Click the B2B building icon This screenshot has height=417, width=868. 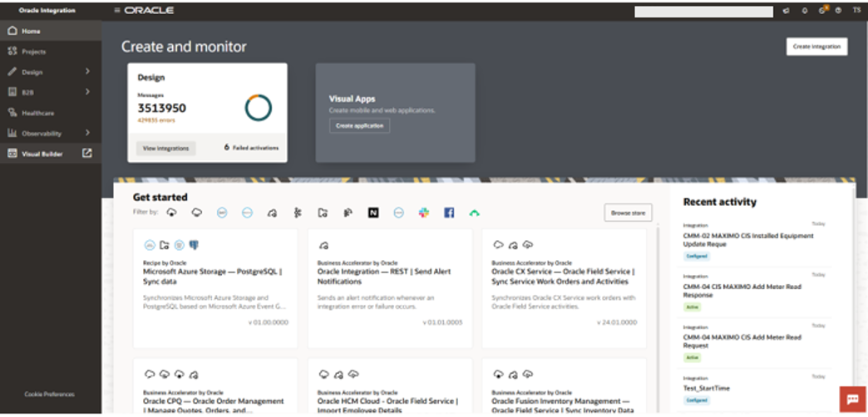click(12, 92)
